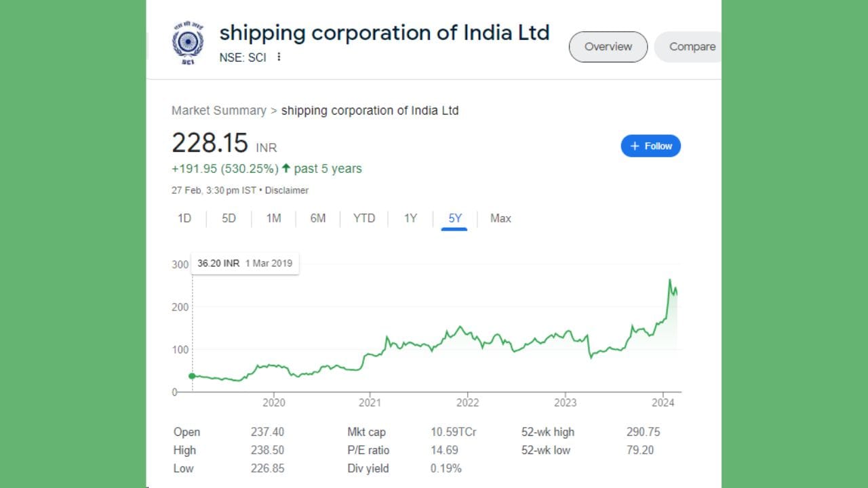Switch to the Compare tab
The height and width of the screenshot is (488, 868).
(692, 47)
